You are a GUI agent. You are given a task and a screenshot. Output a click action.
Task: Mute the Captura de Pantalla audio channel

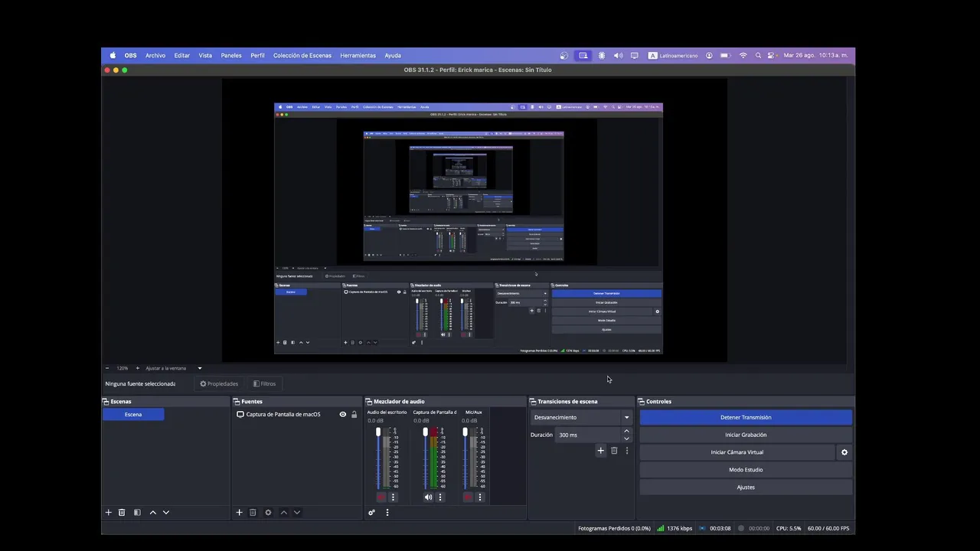pos(428,497)
